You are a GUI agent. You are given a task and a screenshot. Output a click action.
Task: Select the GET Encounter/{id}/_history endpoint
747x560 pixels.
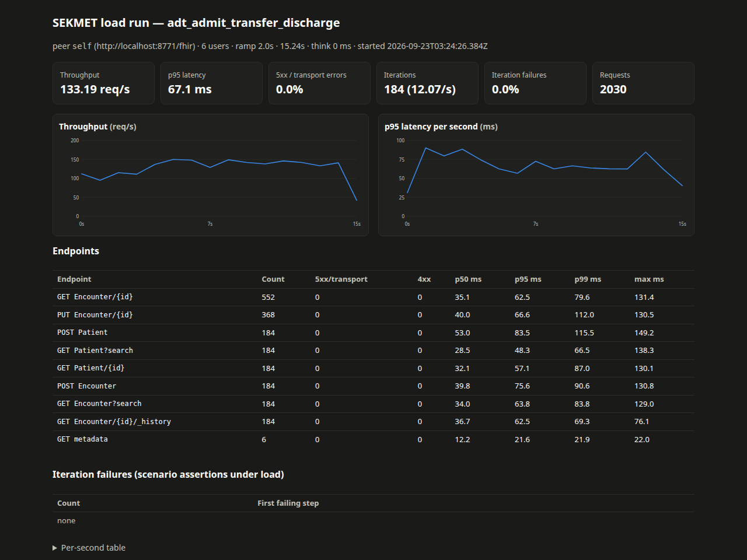pos(114,422)
